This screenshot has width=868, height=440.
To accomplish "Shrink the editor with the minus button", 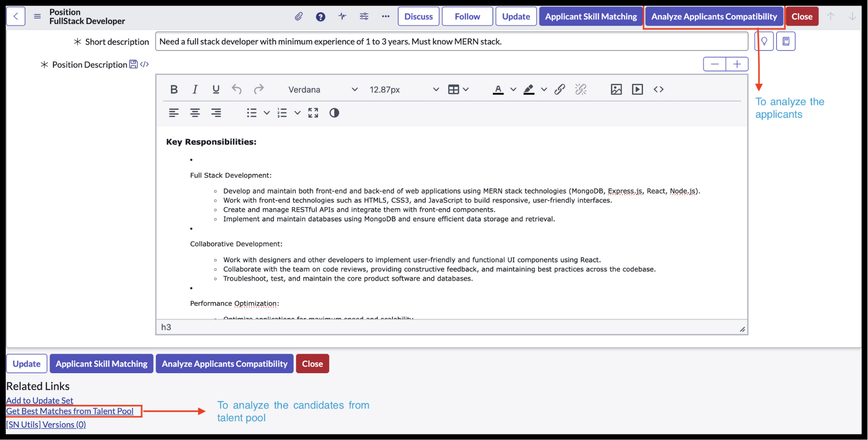I will click(x=715, y=64).
